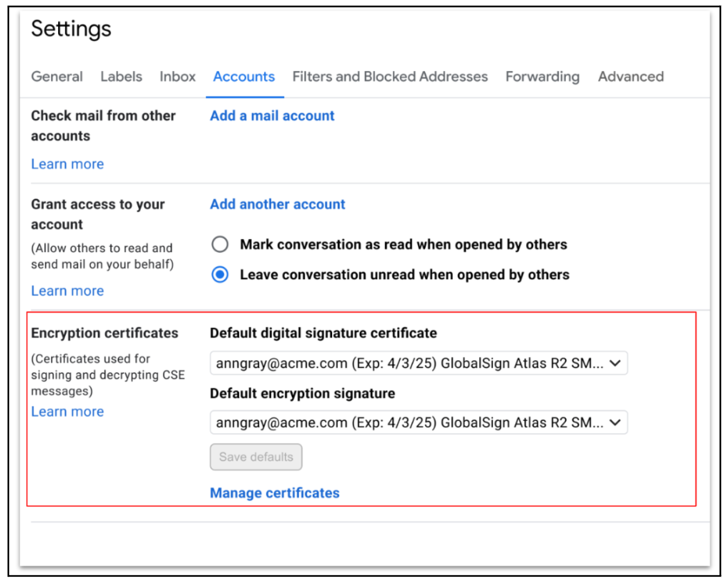
Task: Click the chevron arrow on the digital signature certificate dropdown
Action: click(615, 363)
